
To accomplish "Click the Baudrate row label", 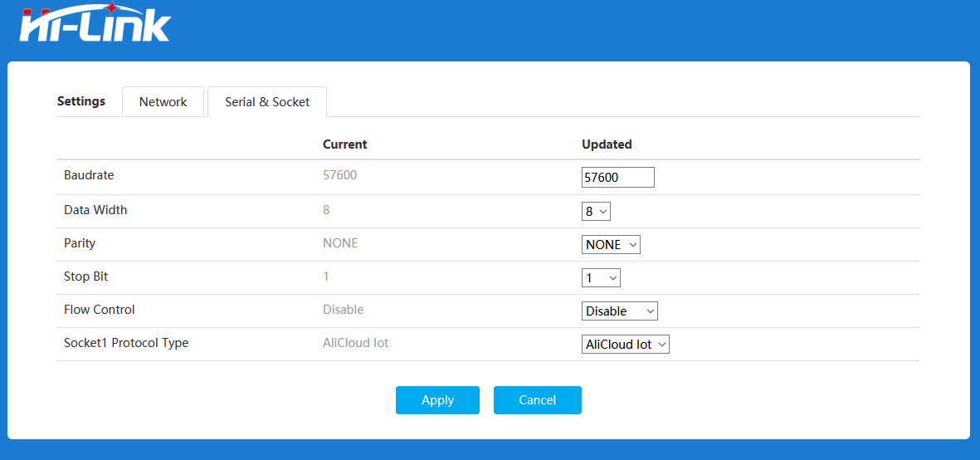I will 89,176.
